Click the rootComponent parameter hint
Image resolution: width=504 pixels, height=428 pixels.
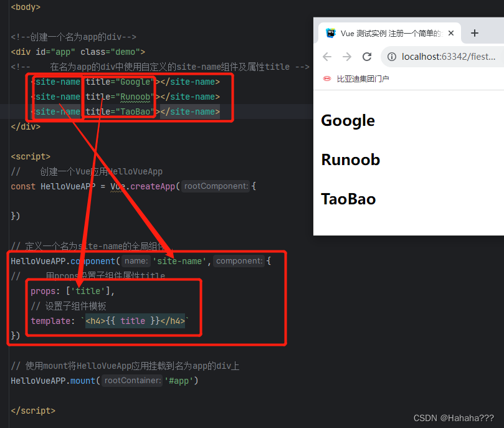pos(216,186)
